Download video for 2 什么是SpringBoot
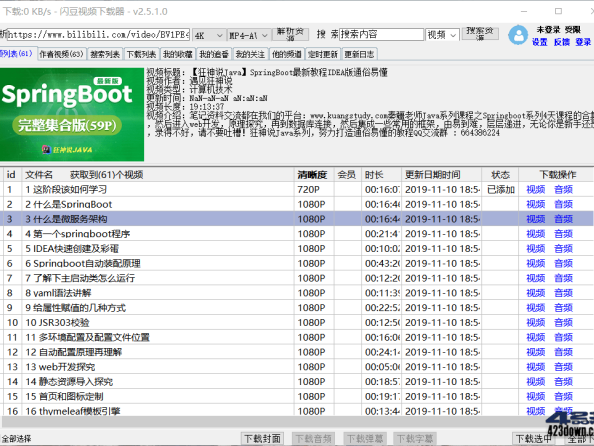This screenshot has height=446, width=594. point(536,204)
